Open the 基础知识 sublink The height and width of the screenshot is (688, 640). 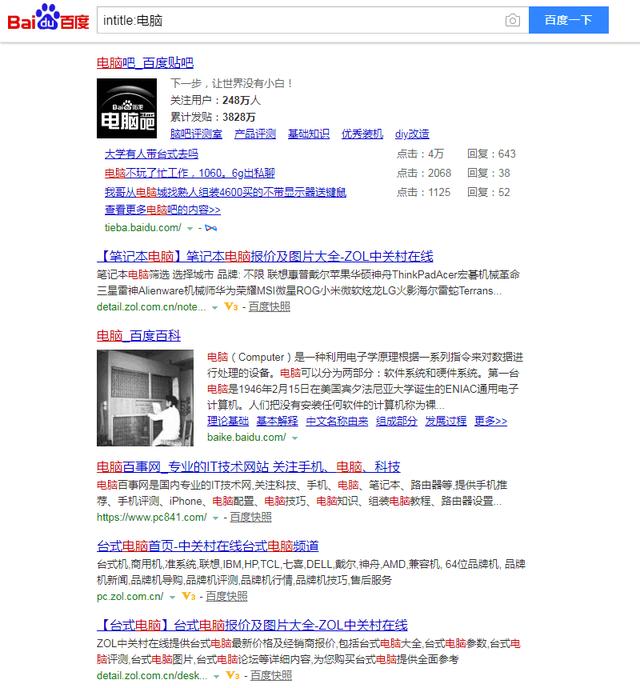pyautogui.click(x=308, y=134)
